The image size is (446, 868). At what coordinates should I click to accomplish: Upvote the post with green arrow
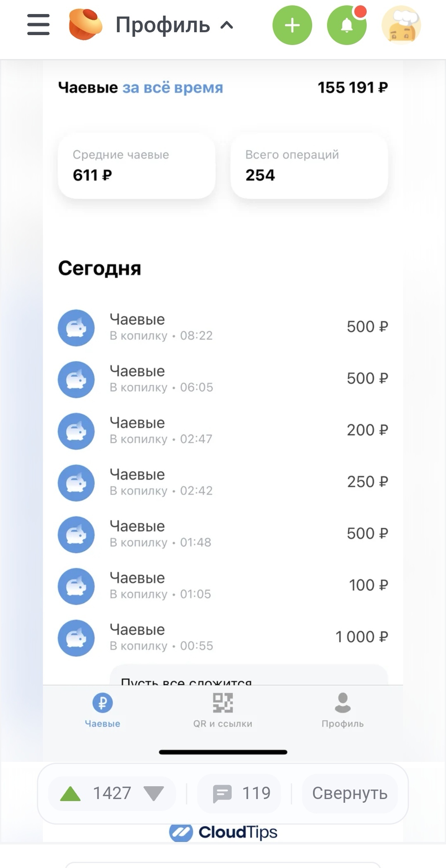pyautogui.click(x=71, y=793)
